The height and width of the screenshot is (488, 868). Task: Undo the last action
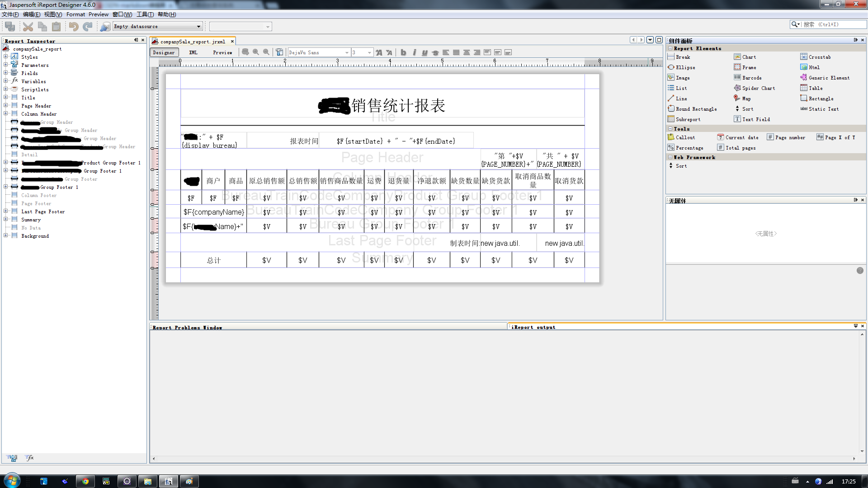coord(74,27)
